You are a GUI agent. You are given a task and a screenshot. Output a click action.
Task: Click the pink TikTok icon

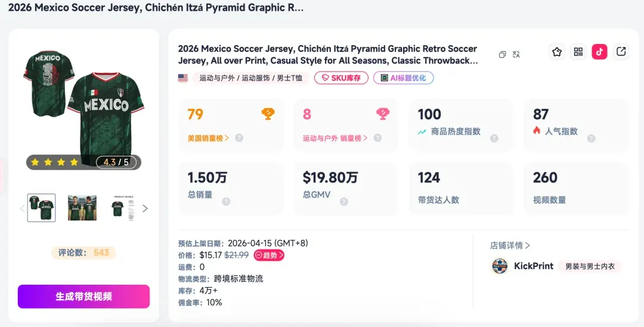[x=600, y=52]
